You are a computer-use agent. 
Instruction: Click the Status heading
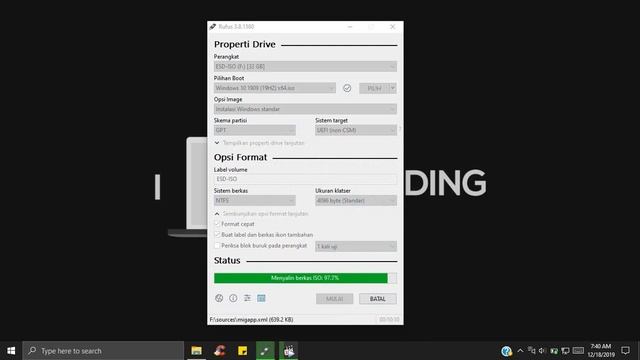[227, 260]
